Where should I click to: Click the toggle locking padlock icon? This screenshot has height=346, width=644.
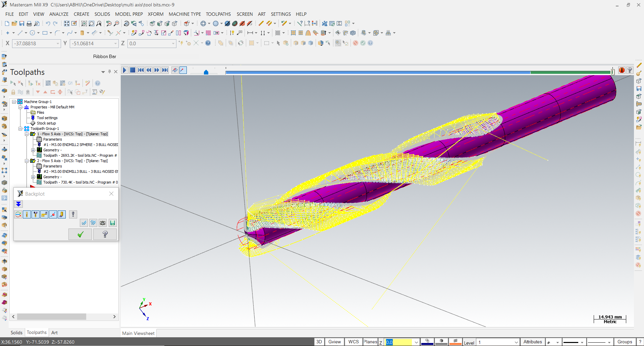pos(13,92)
